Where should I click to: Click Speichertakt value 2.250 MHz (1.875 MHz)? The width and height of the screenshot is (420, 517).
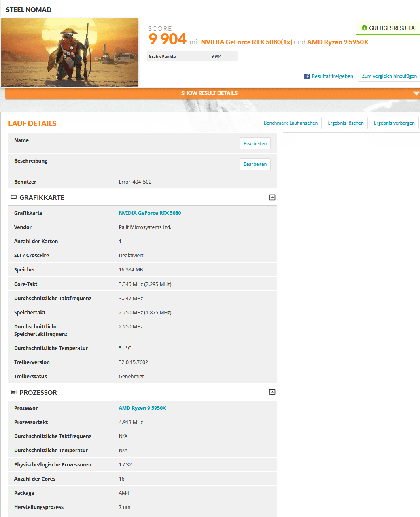point(145,313)
